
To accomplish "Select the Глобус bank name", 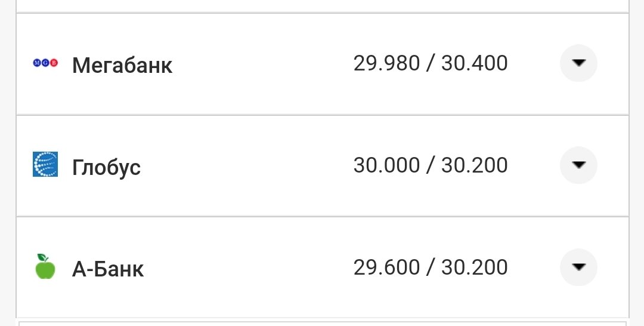I will (x=106, y=167).
